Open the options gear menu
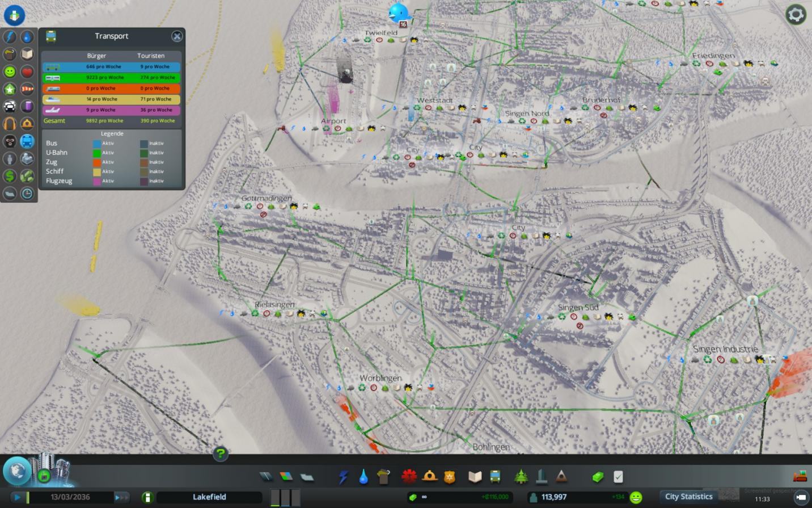Viewport: 812px width, 508px height. tap(796, 15)
